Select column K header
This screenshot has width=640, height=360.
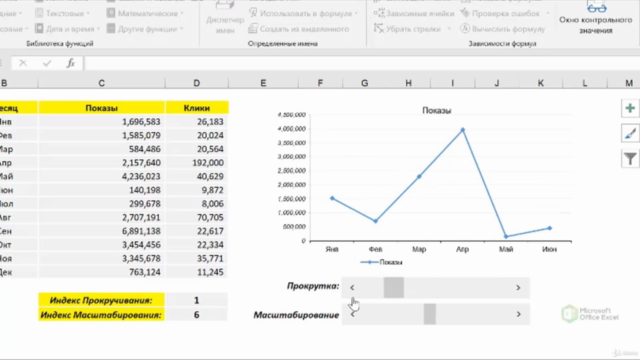pyautogui.click(x=541, y=83)
